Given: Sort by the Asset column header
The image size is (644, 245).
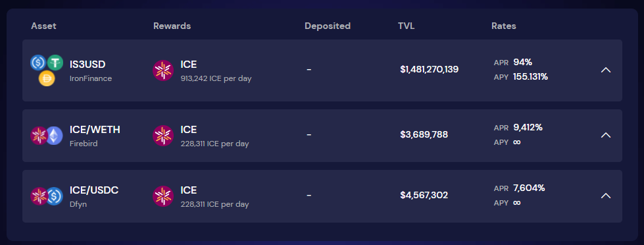Looking at the screenshot, I should point(43,26).
